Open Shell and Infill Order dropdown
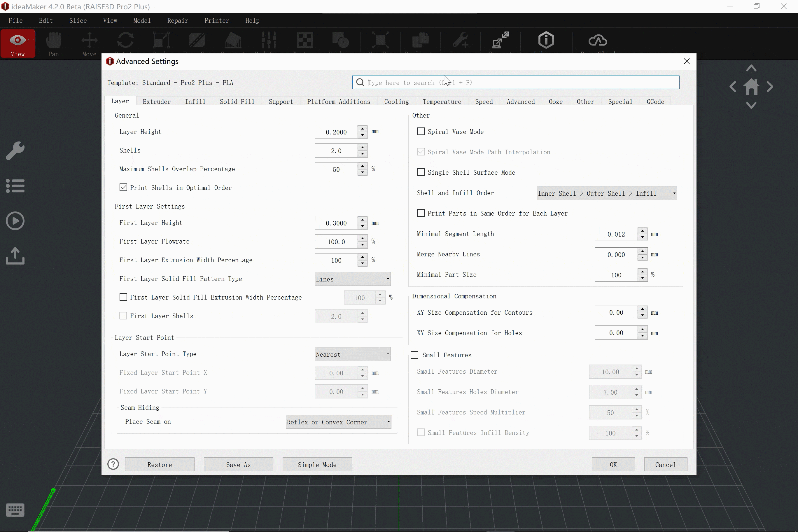Screen dimensions: 798x532 606,193
